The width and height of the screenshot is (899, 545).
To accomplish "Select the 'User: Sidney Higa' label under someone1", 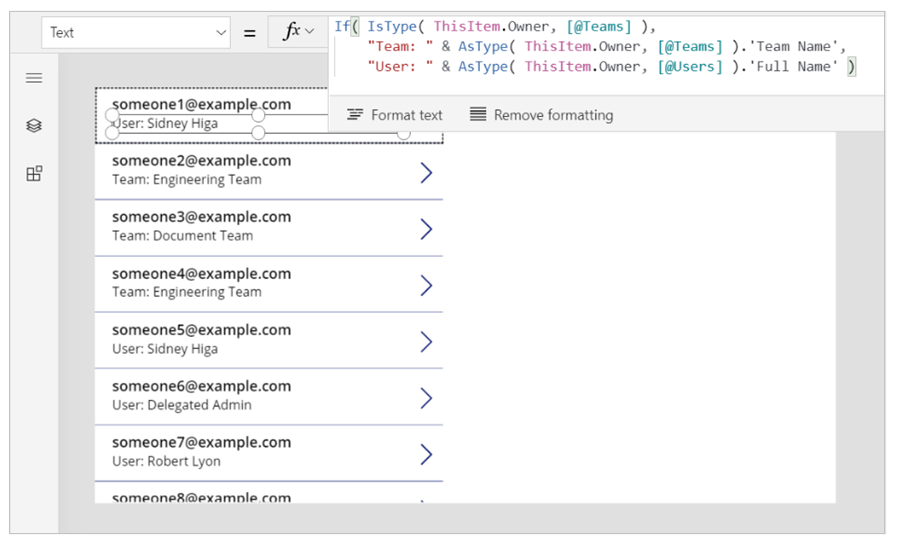I will 165,124.
